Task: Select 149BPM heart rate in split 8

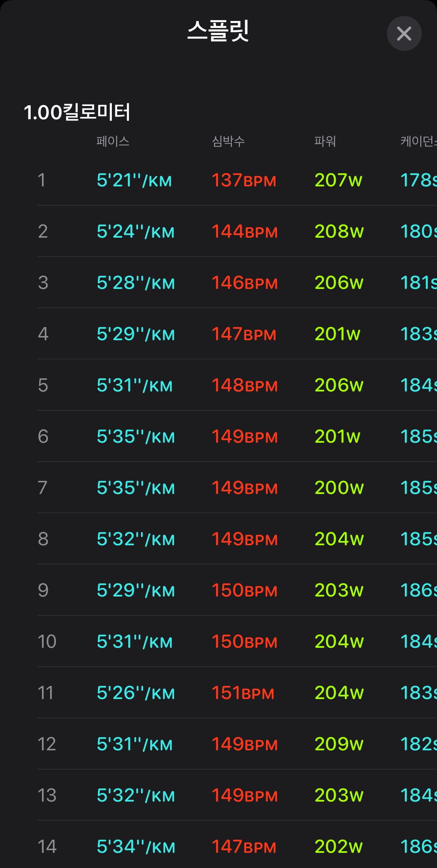Action: coord(245,539)
